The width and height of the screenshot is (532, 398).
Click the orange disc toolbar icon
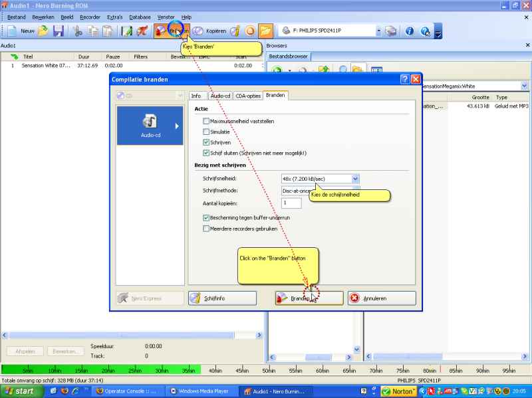[250, 31]
